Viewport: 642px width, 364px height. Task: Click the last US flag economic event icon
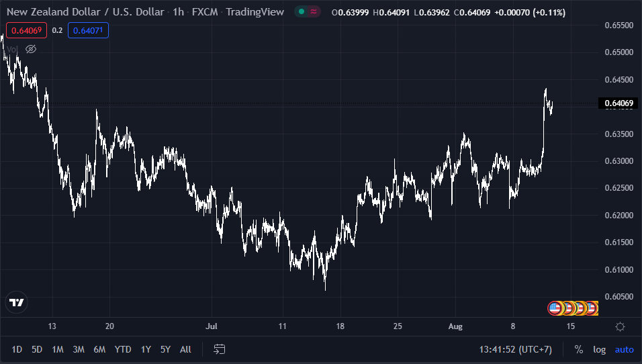click(592, 308)
